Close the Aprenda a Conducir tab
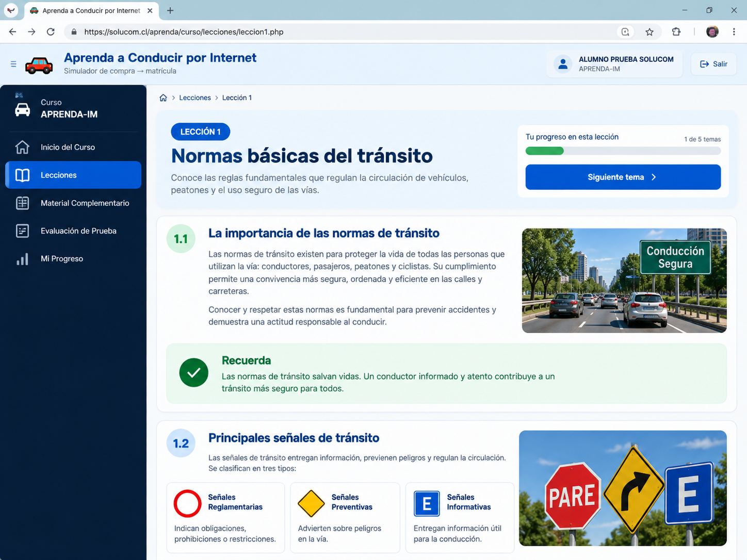Image resolution: width=747 pixels, height=560 pixels. (x=150, y=10)
